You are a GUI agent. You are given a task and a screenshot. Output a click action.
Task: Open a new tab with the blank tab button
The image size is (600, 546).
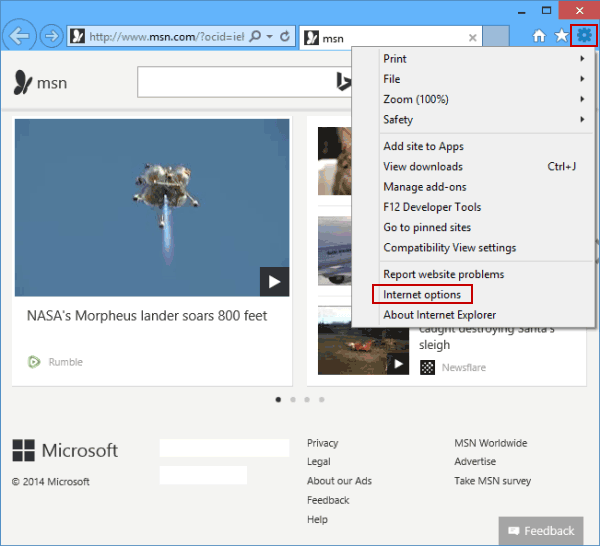coord(496,36)
